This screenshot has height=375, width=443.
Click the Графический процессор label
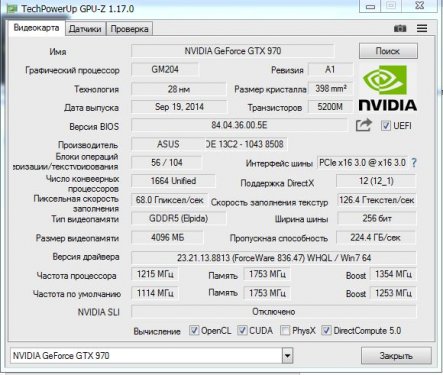[x=72, y=70]
